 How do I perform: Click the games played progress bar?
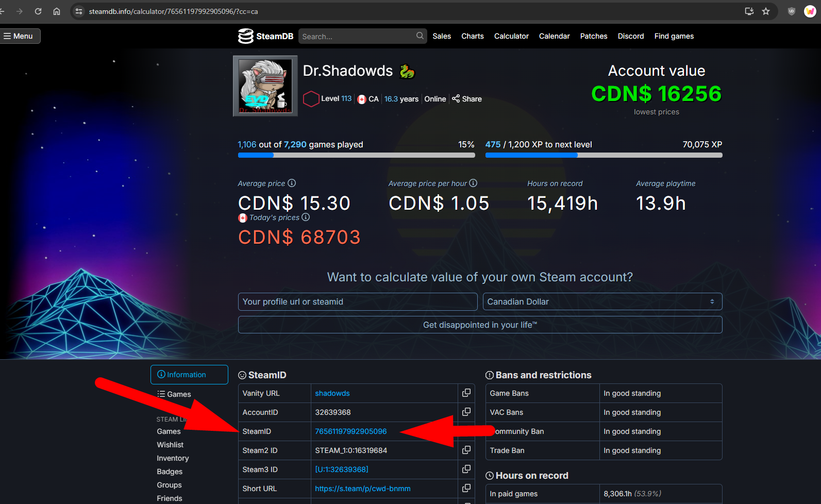(x=356, y=155)
